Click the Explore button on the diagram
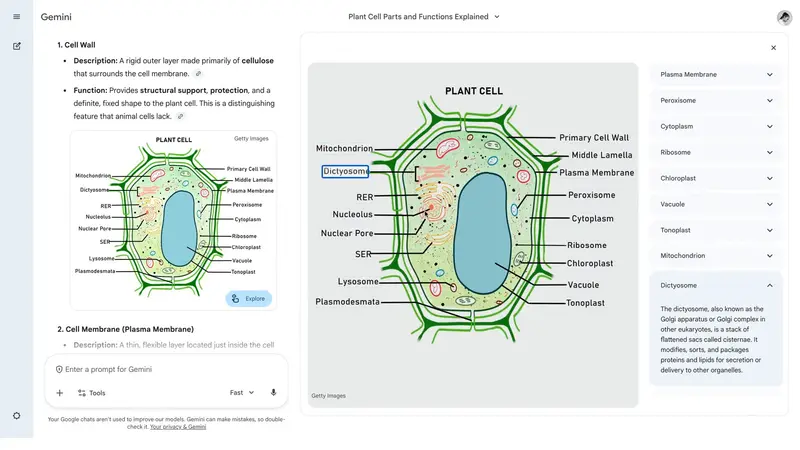800x450 pixels. coord(249,298)
